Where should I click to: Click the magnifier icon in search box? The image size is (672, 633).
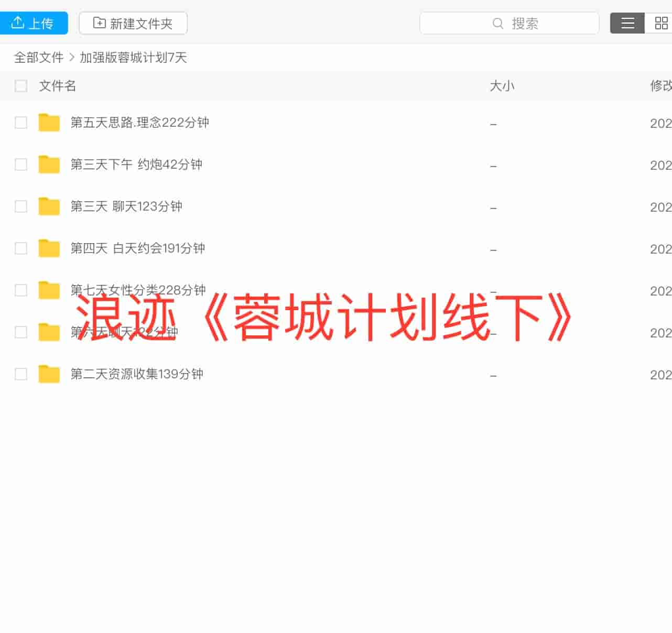pos(498,24)
